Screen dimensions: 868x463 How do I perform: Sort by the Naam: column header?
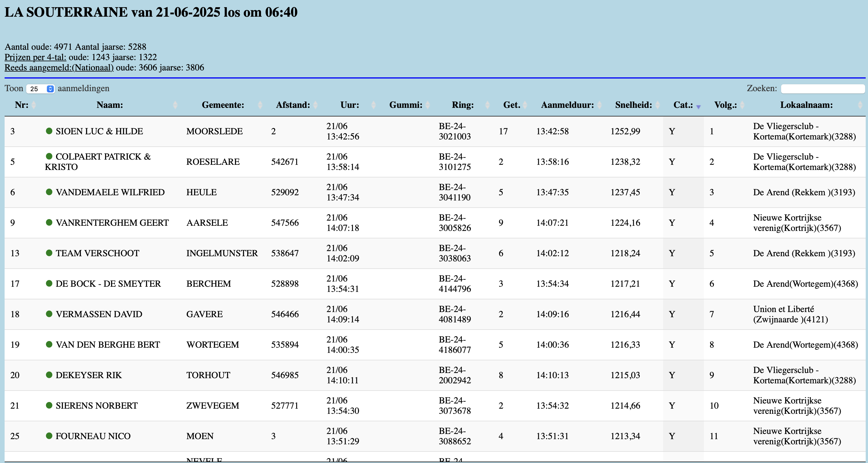[x=110, y=105]
